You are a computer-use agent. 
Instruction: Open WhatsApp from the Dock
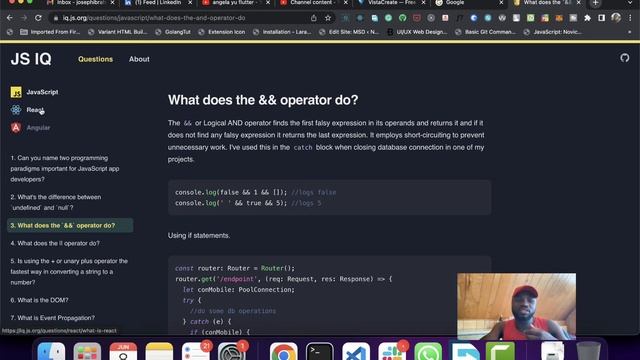click(428, 352)
